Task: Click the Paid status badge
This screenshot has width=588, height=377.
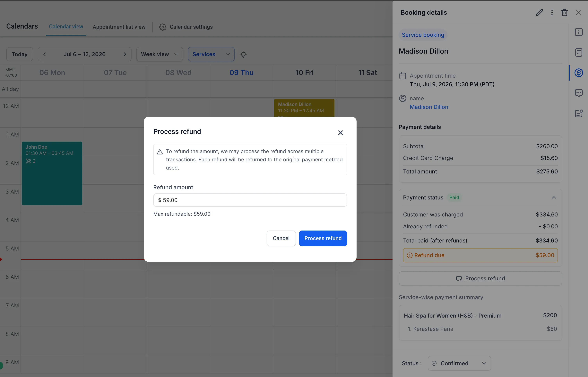Action: pyautogui.click(x=454, y=197)
